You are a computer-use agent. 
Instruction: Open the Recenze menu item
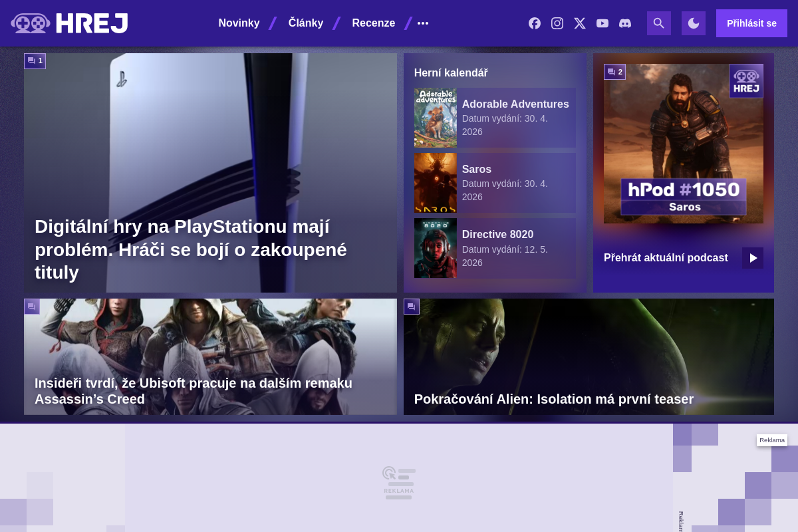373,23
